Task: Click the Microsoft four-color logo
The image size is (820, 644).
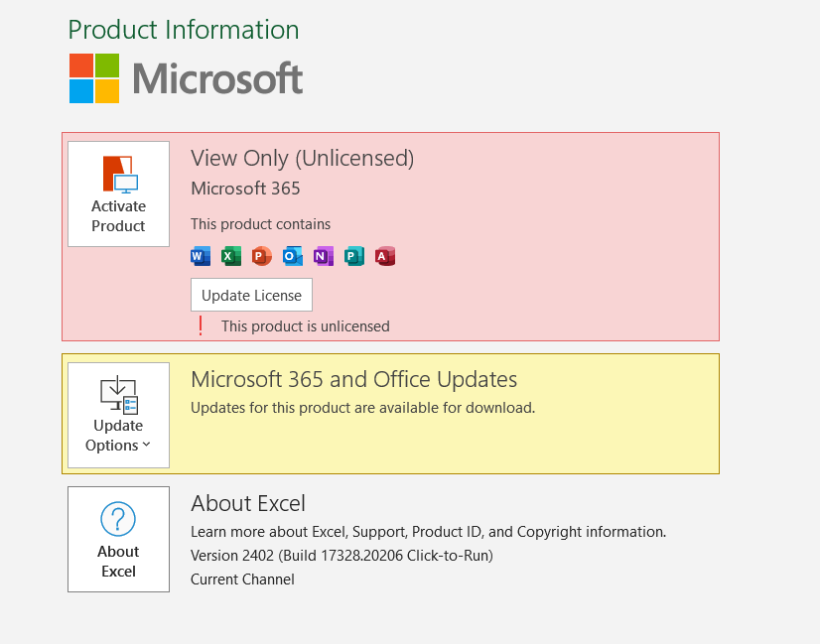Action: pos(94,77)
